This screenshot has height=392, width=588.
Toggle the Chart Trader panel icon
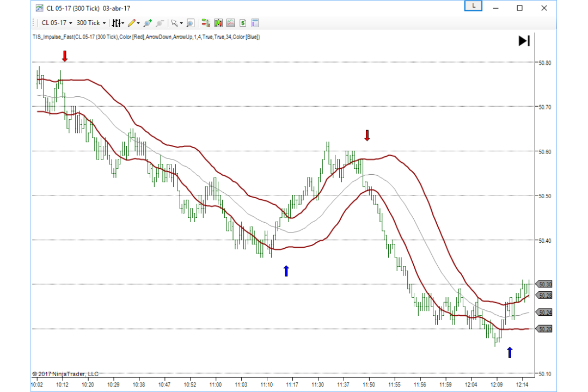(x=205, y=23)
